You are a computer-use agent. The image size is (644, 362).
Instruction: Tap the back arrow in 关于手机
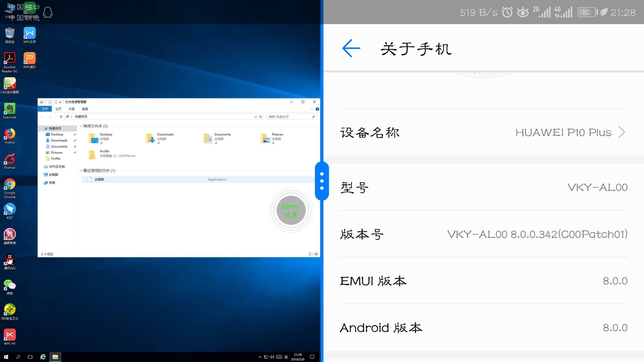351,48
